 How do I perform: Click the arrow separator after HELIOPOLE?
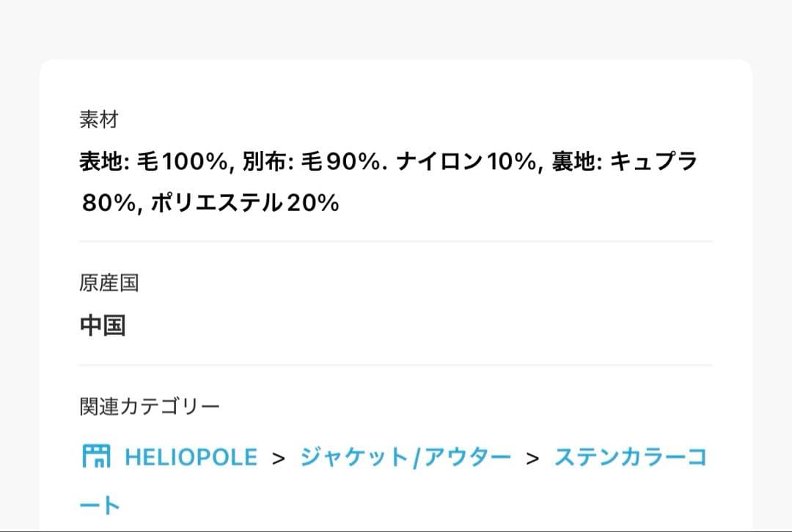[278, 459]
